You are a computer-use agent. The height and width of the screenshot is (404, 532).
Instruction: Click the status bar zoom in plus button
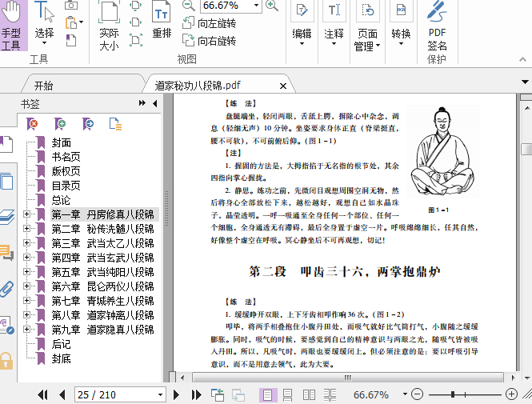[x=511, y=394]
